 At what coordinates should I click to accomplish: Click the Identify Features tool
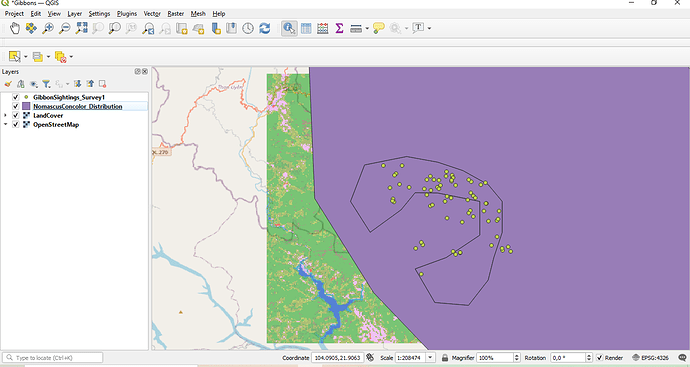click(289, 29)
